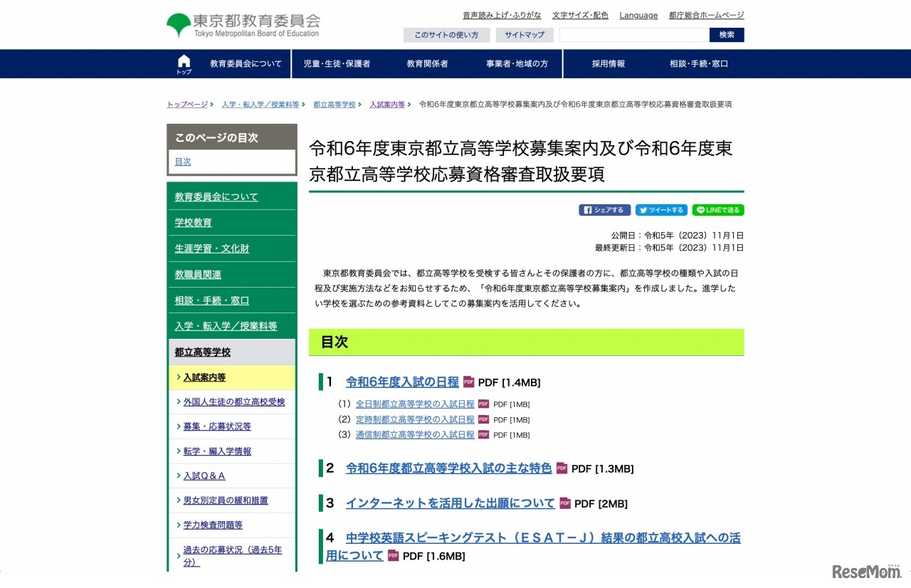The height and width of the screenshot is (588, 911).
Task: Open 教育委員会について in the navigation bar
Action: coord(246,64)
